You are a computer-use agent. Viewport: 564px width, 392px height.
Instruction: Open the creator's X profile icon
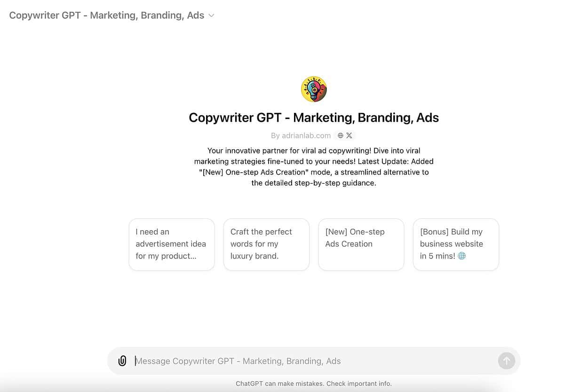click(x=349, y=136)
